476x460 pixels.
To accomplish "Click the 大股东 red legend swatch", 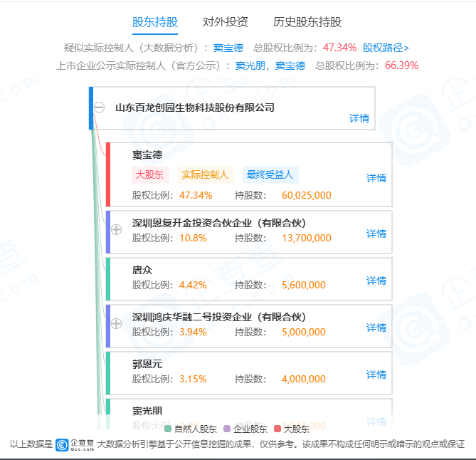I will coord(277,429).
